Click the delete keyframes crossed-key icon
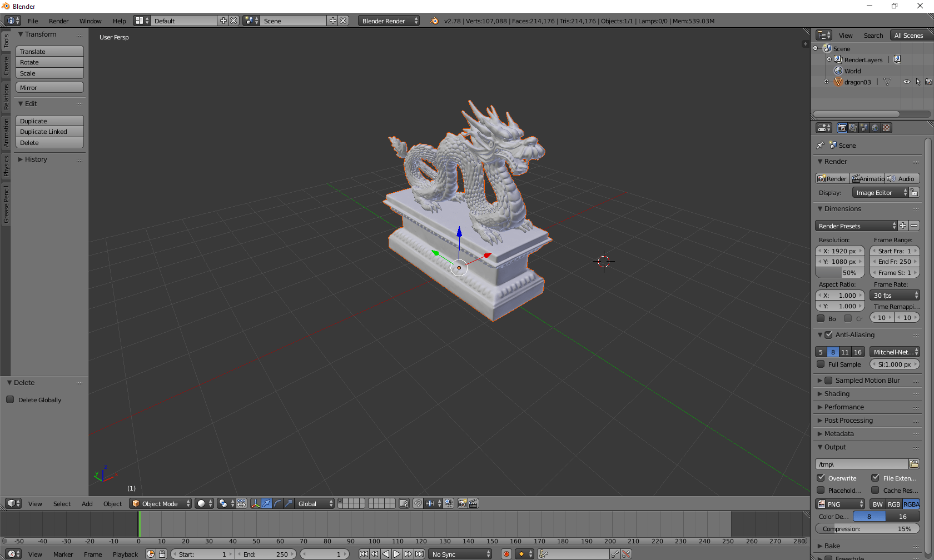This screenshot has width=934, height=560. 626,554
